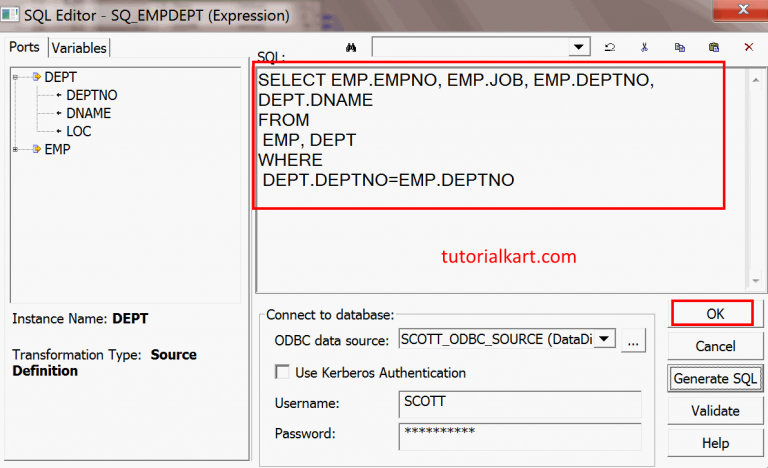Switch to the Ports tab
768x468 pixels.
point(25,48)
